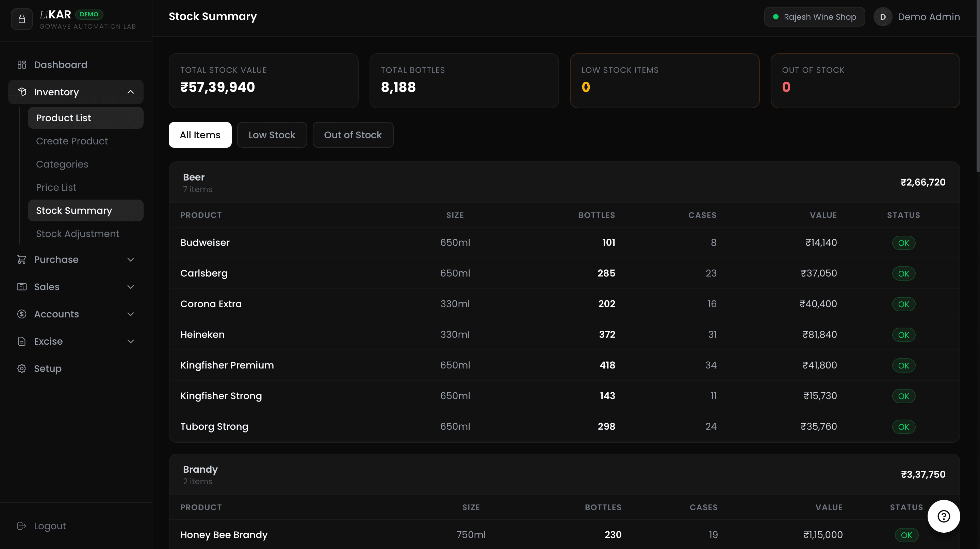The height and width of the screenshot is (549, 980).
Task: Open Product List submenu item
Action: 86,117
